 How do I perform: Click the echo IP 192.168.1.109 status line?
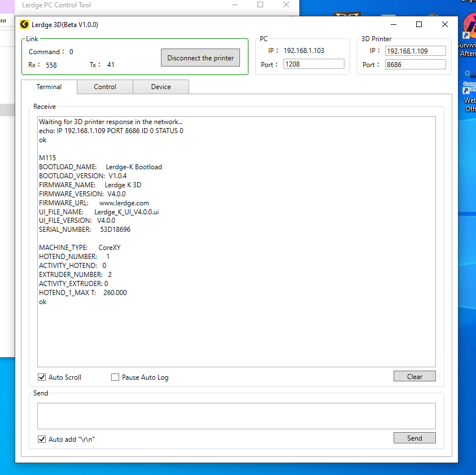pyautogui.click(x=111, y=131)
